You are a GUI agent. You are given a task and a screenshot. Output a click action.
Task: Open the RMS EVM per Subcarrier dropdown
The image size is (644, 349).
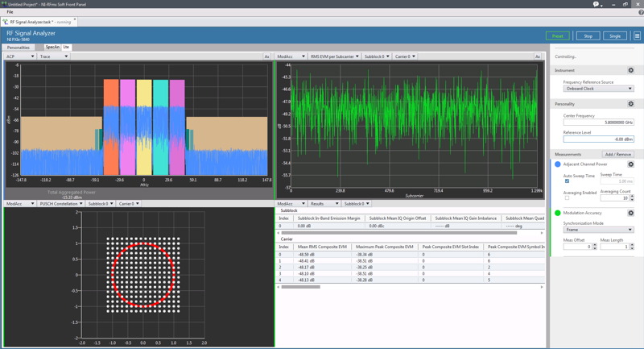[x=334, y=57]
